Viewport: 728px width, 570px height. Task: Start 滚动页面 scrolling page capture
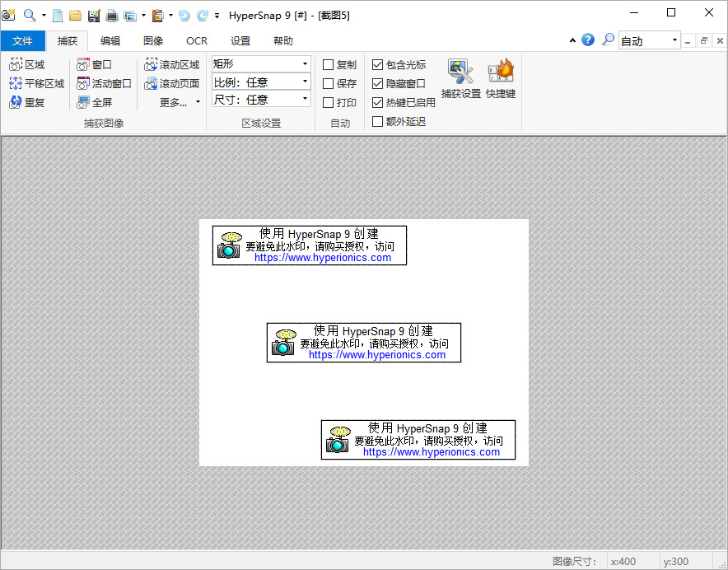coord(172,84)
